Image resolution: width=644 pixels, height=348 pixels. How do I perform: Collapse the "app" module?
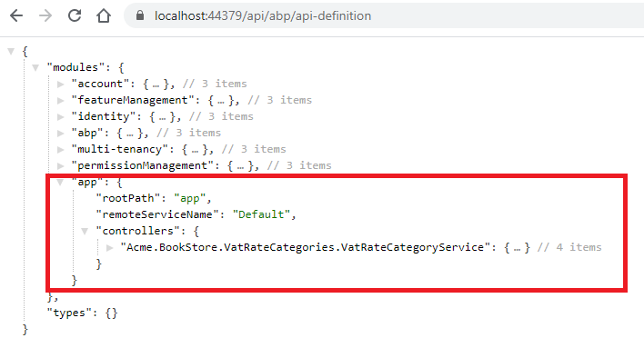(60, 183)
